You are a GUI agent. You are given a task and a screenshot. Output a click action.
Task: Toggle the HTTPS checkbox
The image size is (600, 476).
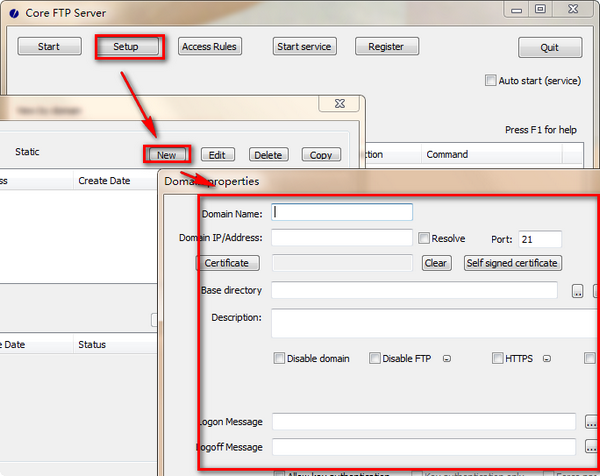coord(498,358)
